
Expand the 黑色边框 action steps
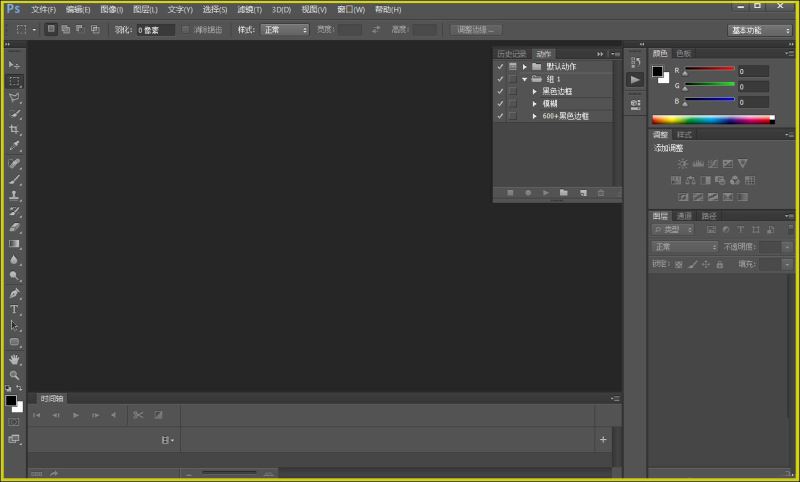pos(535,91)
